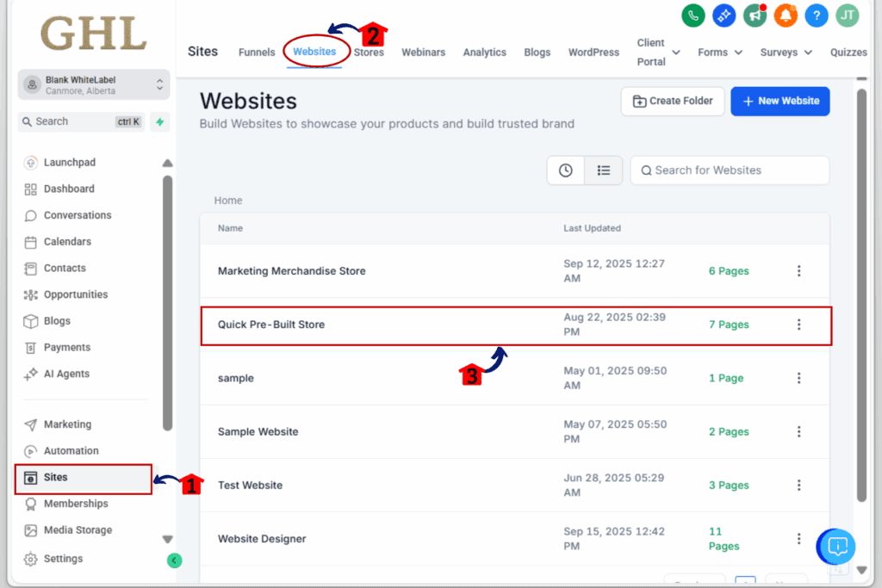Screen dimensions: 882x588
Task: Click the New Website button
Action: pos(780,102)
